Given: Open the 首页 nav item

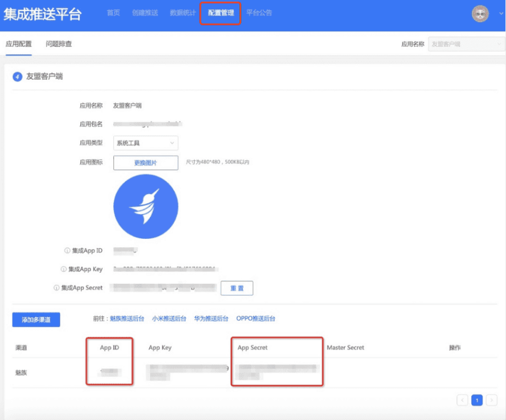Looking at the screenshot, I should [113, 13].
